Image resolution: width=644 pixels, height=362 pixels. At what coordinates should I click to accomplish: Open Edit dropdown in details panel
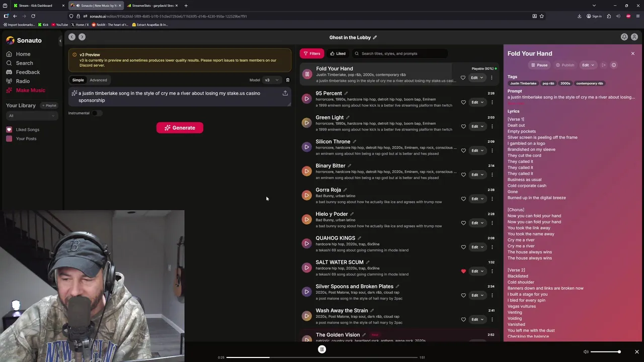pyautogui.click(x=588, y=65)
